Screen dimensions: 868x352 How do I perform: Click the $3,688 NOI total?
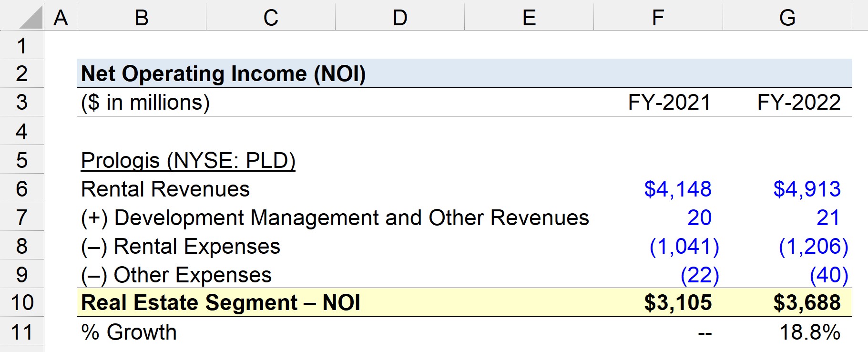[x=807, y=303]
